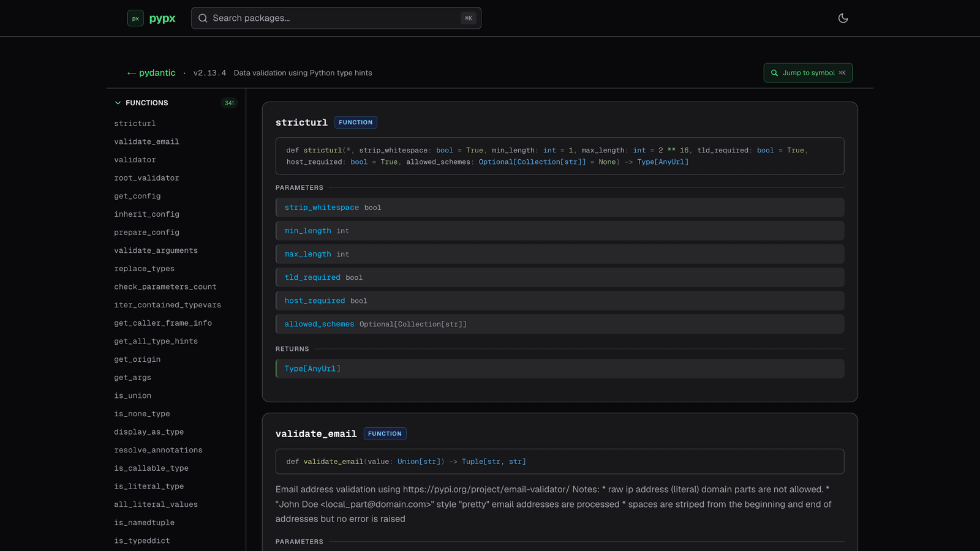This screenshot has height=551, width=980.
Task: Click the stricturl heading in main panel
Action: click(301, 122)
